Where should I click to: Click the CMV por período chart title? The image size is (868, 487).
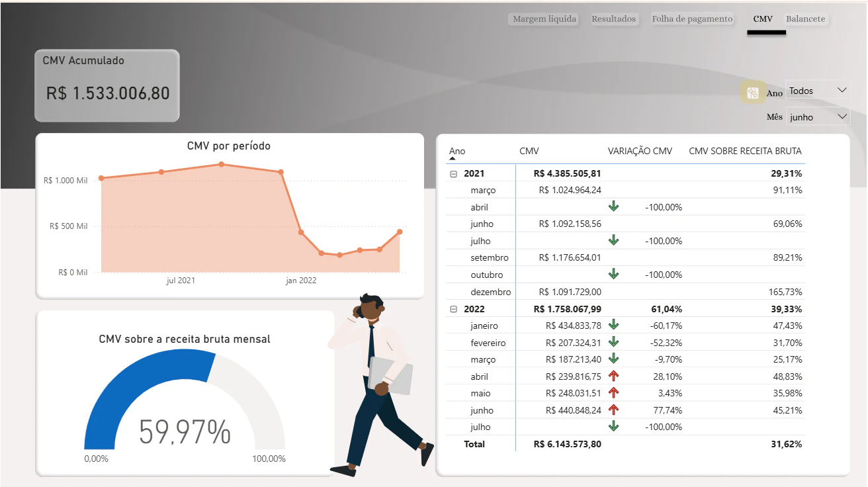229,146
